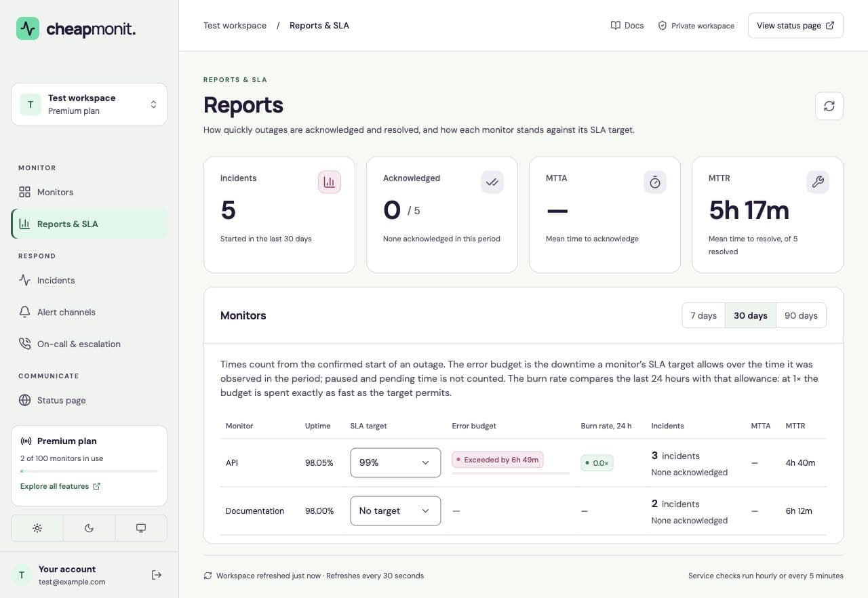Screen dimensions: 868x598
Task: Open the Explore all features link
Action: coord(60,486)
